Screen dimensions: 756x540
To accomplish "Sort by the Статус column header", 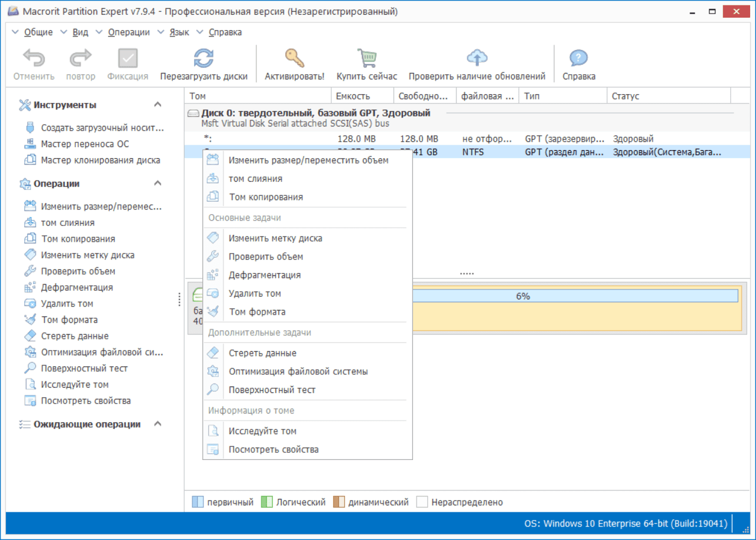I will pyautogui.click(x=669, y=96).
